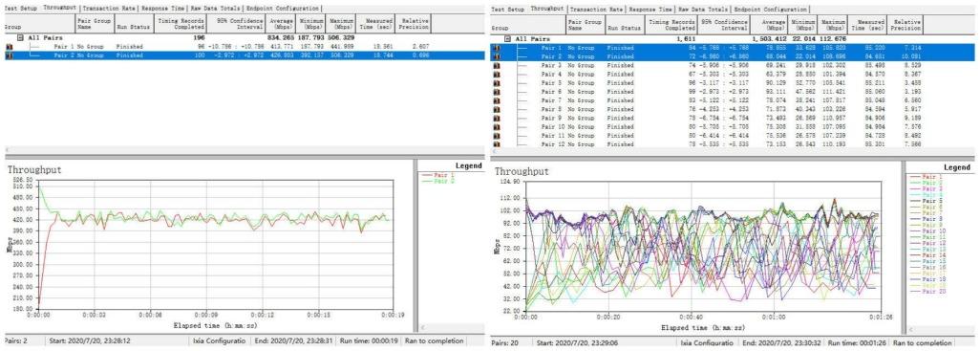
Task: Open Transaction Rate tab in right window
Action: (x=597, y=10)
